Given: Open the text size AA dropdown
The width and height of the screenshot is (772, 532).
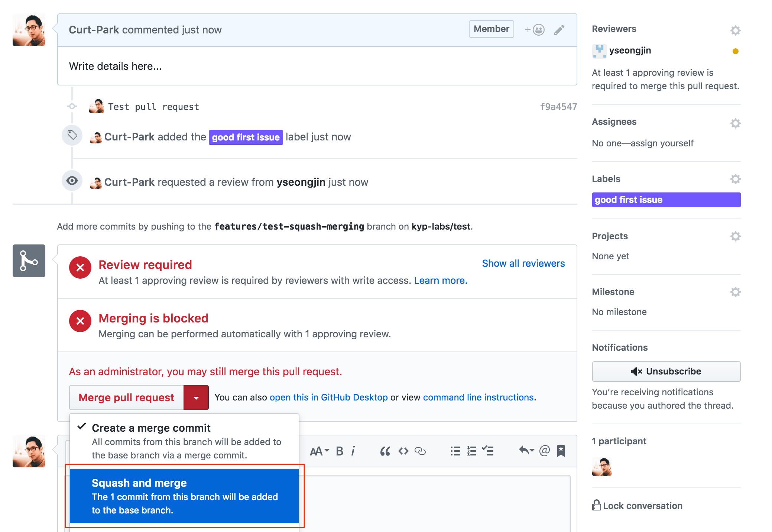Looking at the screenshot, I should [319, 451].
